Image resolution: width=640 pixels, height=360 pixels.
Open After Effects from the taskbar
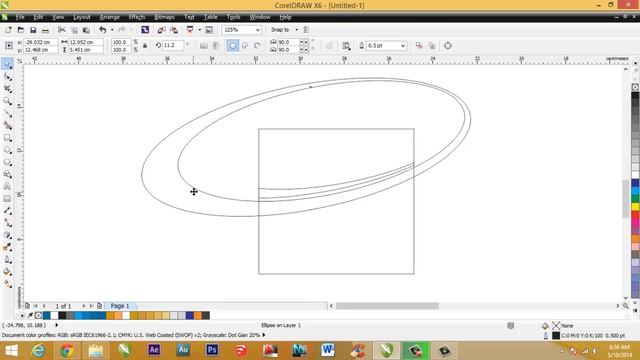point(154,351)
